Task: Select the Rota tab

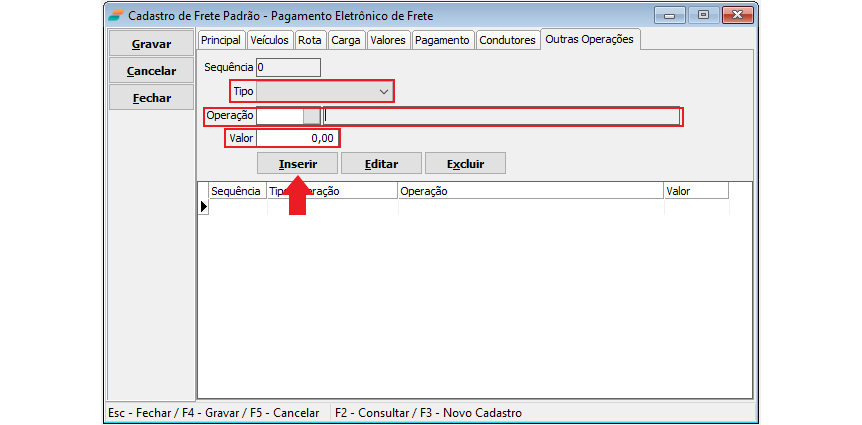Action: pyautogui.click(x=310, y=40)
